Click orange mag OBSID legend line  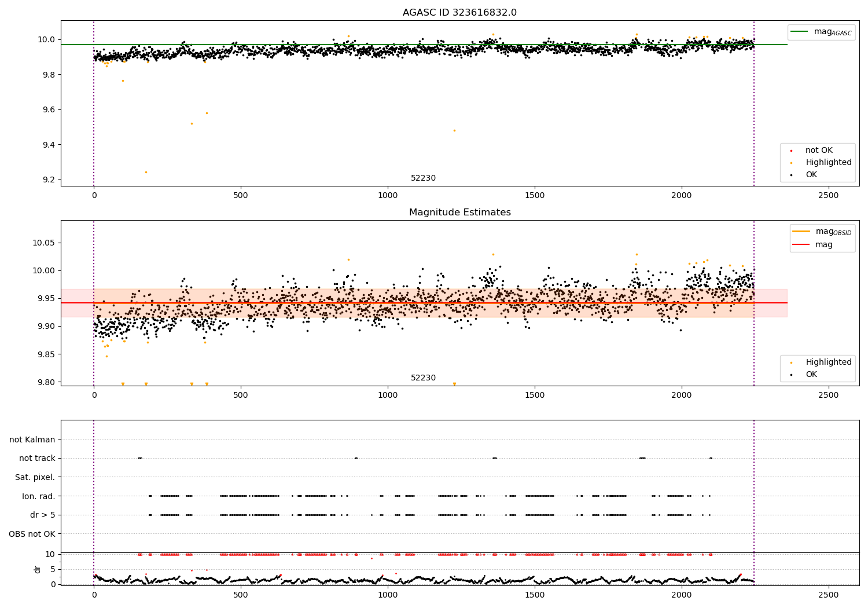[801, 232]
